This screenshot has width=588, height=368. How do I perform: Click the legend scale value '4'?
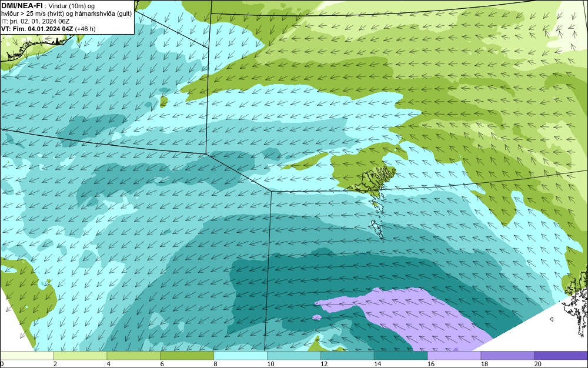[x=109, y=364]
